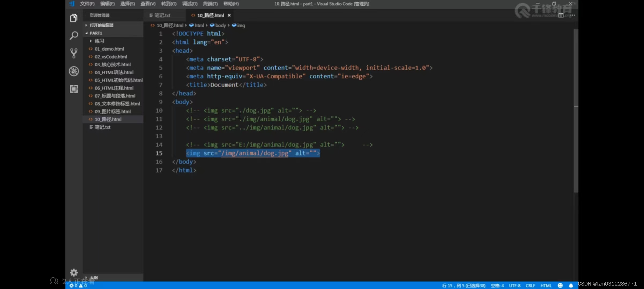The width and height of the screenshot is (644, 289).
Task: Open the 编辑(E) menu
Action: coord(107,4)
